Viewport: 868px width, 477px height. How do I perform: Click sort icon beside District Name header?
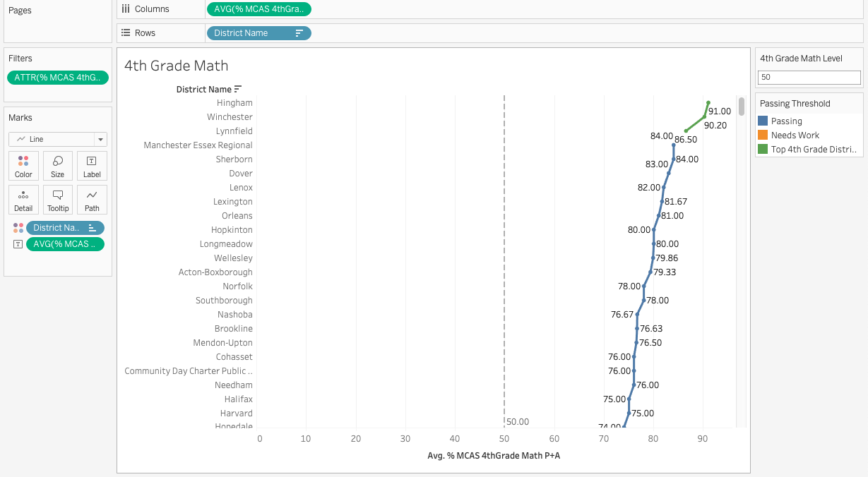pos(238,89)
